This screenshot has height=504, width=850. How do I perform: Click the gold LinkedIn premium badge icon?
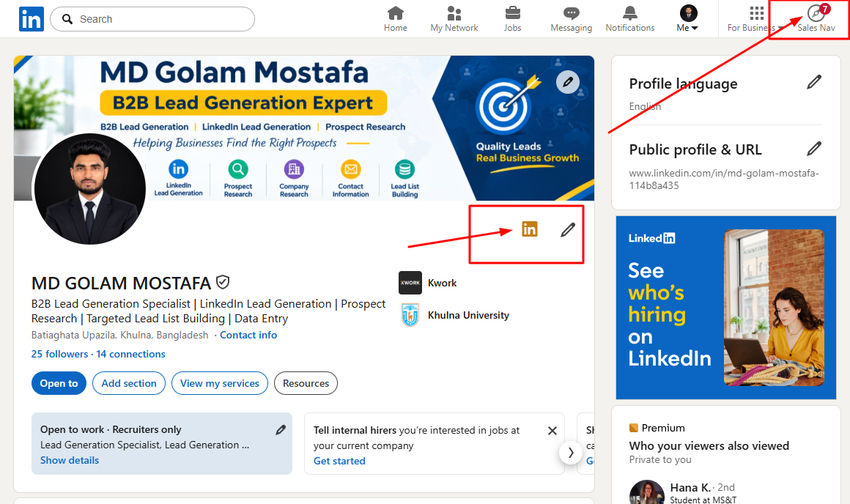tap(530, 229)
